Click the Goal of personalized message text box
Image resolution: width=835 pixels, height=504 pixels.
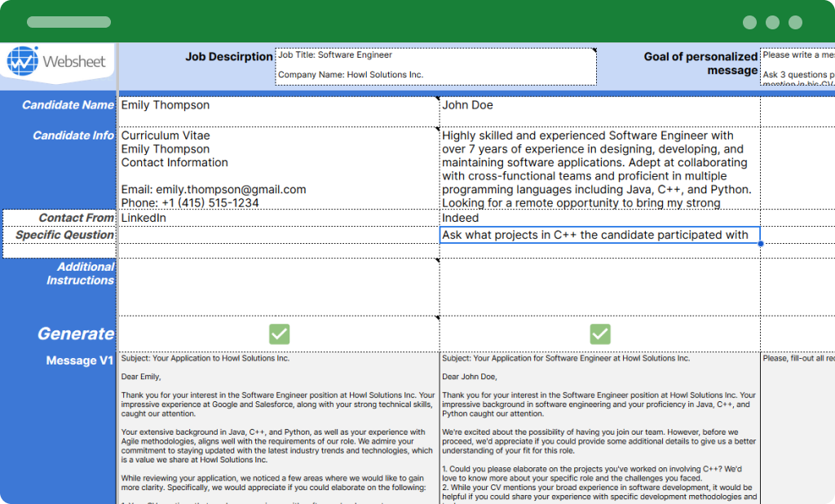tap(797, 67)
